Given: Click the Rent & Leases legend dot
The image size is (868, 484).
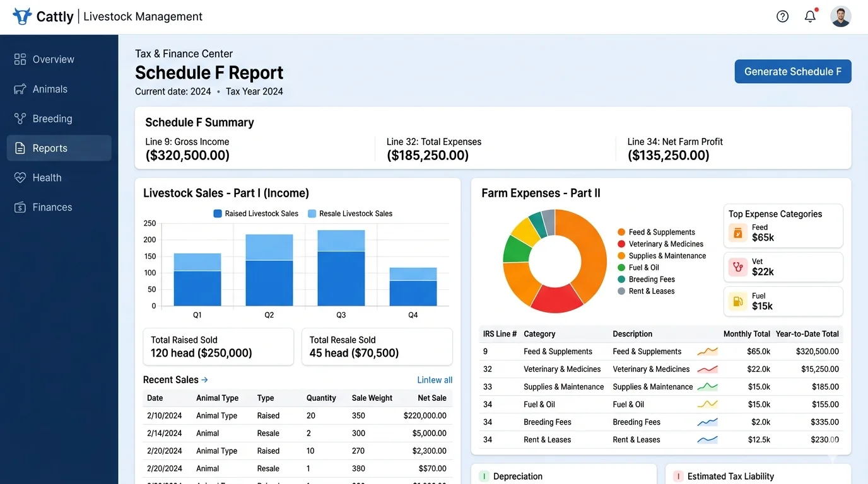Looking at the screenshot, I should pyautogui.click(x=621, y=291).
